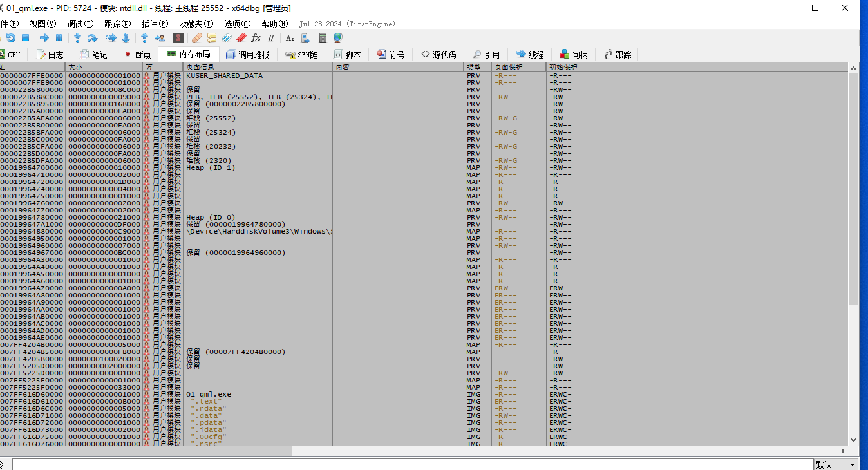Click the intermodular calls icon
This screenshot has width=868, height=470.
(x=305, y=38)
